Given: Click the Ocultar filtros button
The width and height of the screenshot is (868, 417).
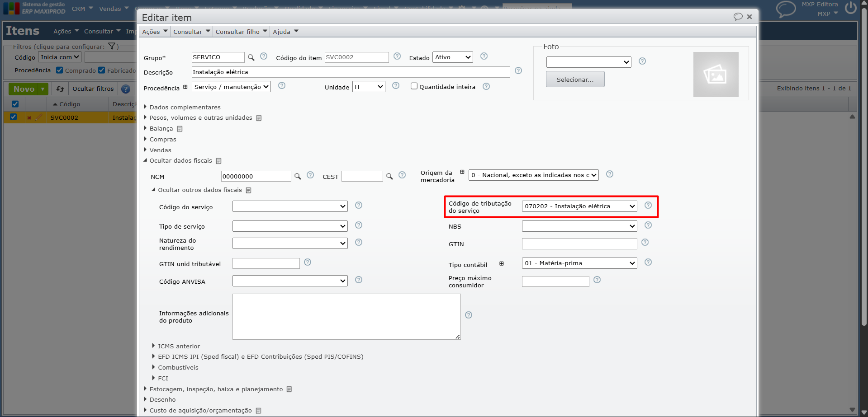Looking at the screenshot, I should [93, 89].
